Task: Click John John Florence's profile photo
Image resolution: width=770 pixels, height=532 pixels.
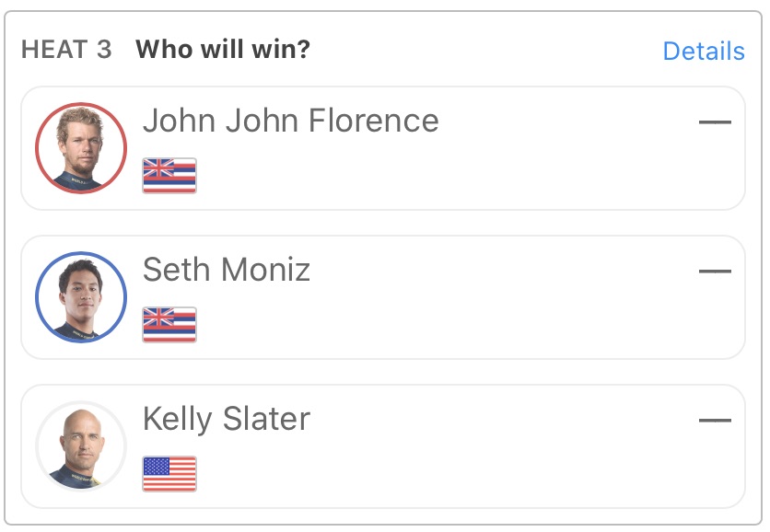Action: coord(81,148)
